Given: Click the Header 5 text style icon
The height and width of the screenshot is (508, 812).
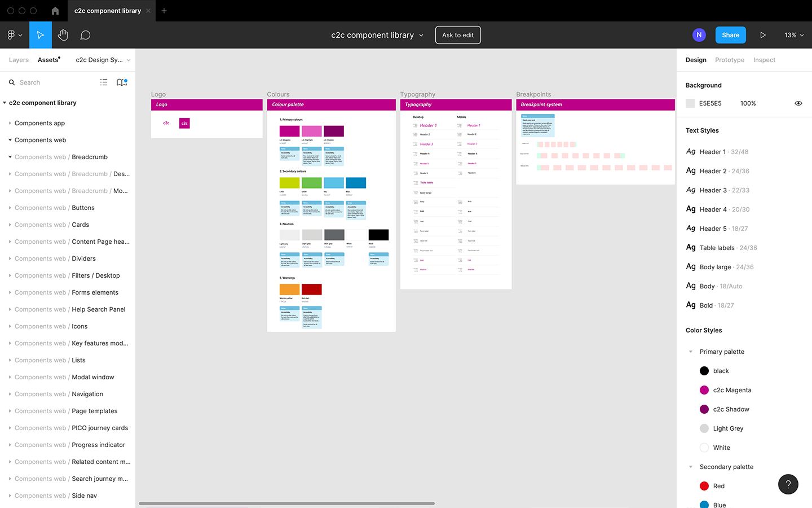Looking at the screenshot, I should pyautogui.click(x=691, y=229).
